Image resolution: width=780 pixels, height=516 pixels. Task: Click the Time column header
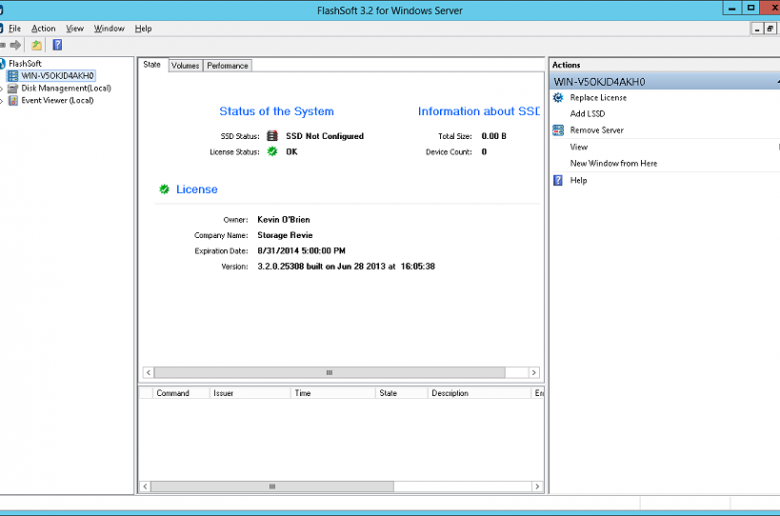333,393
